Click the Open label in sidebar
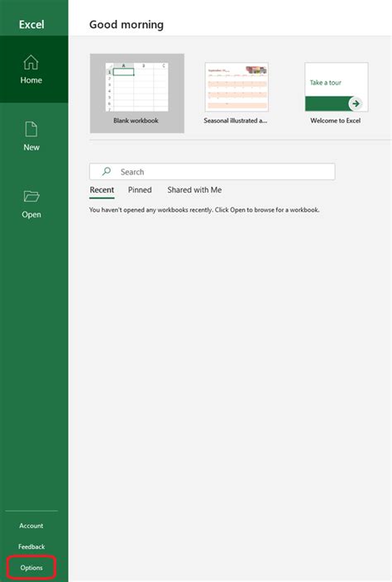Image resolution: width=392 pixels, height=582 pixels. click(31, 215)
